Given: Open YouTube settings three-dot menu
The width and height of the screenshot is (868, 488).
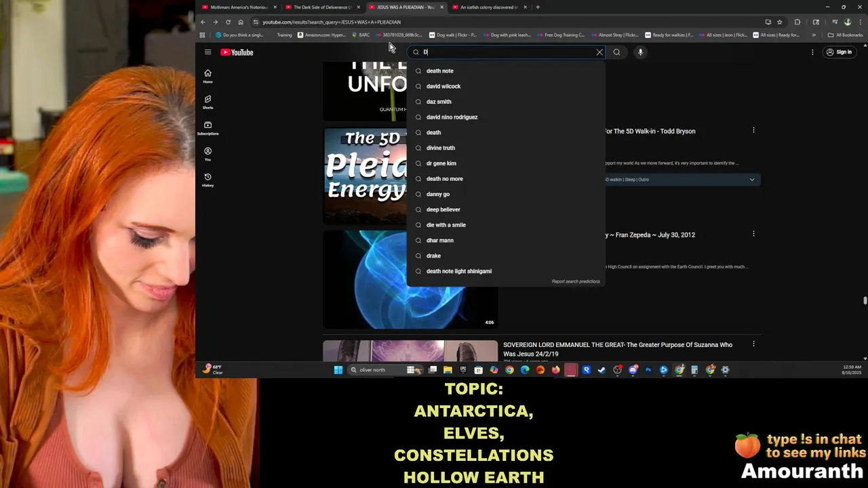Looking at the screenshot, I should pos(812,52).
